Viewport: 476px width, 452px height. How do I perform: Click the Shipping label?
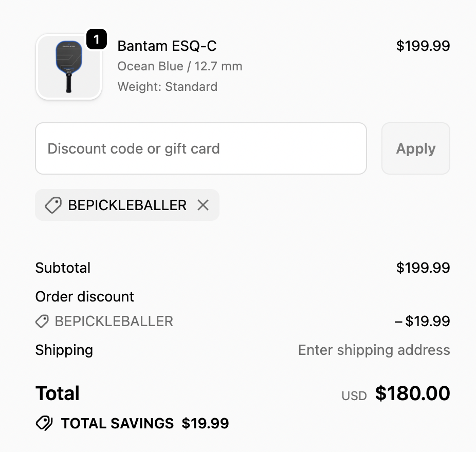tap(64, 350)
